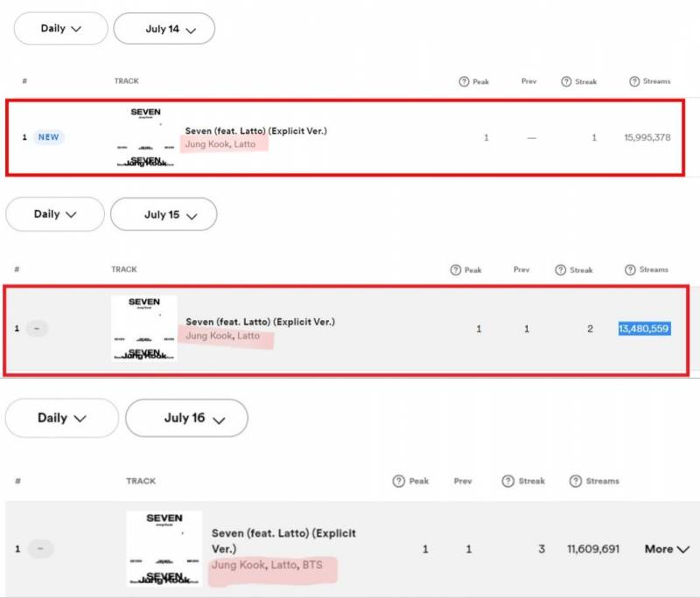
Task: Click the Streams help icon in July 14 chart
Action: pyautogui.click(x=634, y=81)
